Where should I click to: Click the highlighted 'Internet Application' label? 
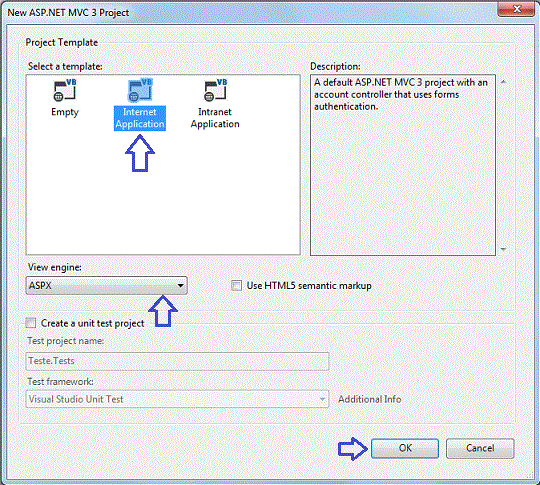[140, 118]
